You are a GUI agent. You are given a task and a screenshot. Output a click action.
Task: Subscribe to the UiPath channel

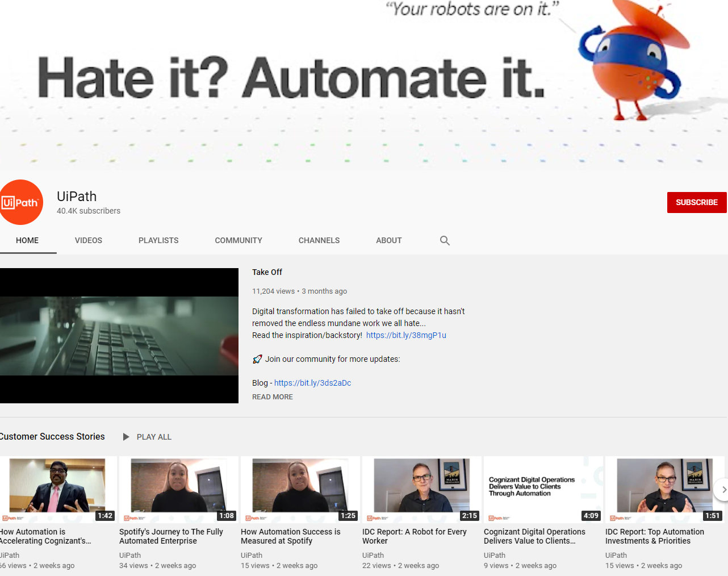click(696, 202)
